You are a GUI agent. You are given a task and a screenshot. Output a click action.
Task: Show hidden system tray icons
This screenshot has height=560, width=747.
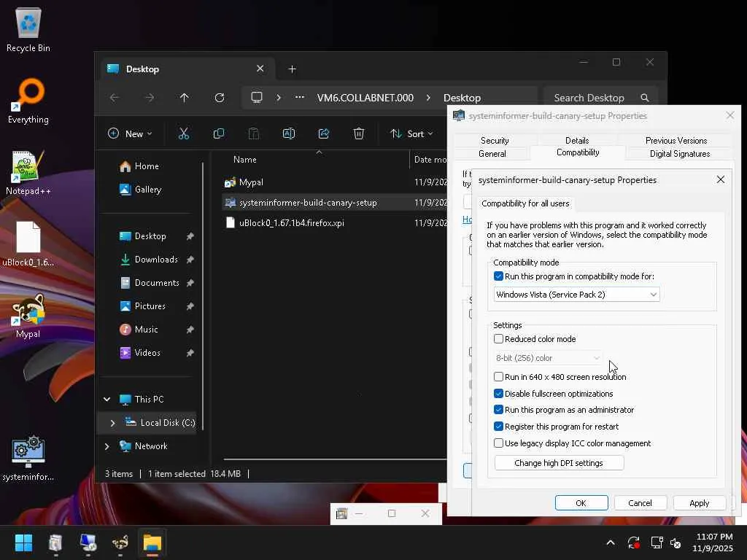pyautogui.click(x=611, y=542)
